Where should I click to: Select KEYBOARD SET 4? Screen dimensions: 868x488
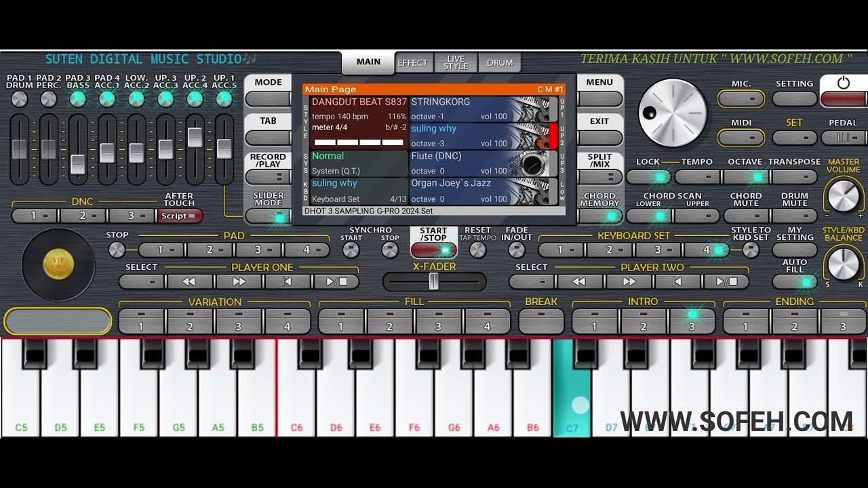click(x=706, y=250)
